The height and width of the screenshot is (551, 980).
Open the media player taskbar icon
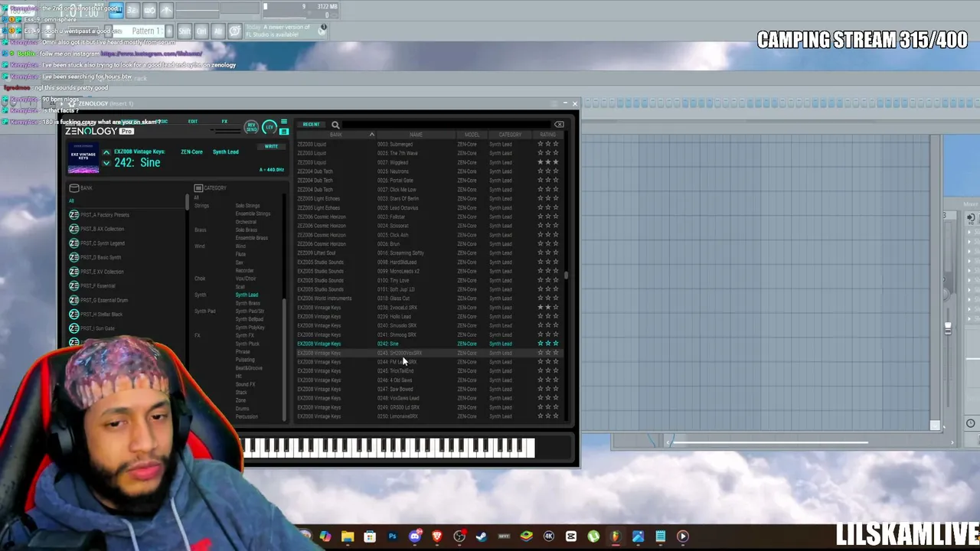[683, 536]
